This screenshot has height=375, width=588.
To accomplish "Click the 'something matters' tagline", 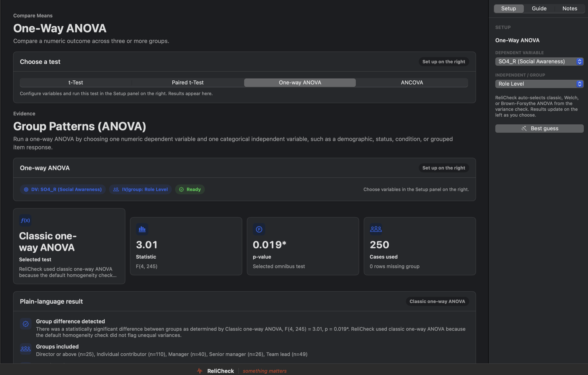I will click(265, 371).
